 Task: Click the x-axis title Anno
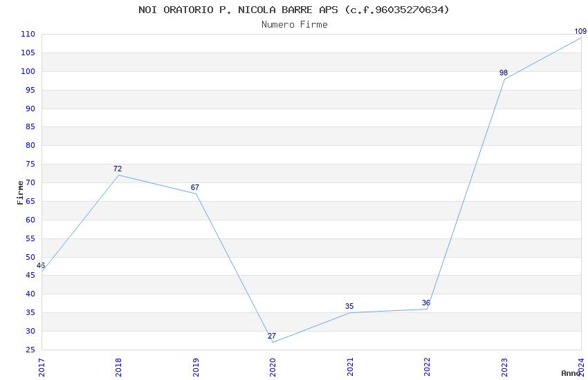[x=571, y=373]
